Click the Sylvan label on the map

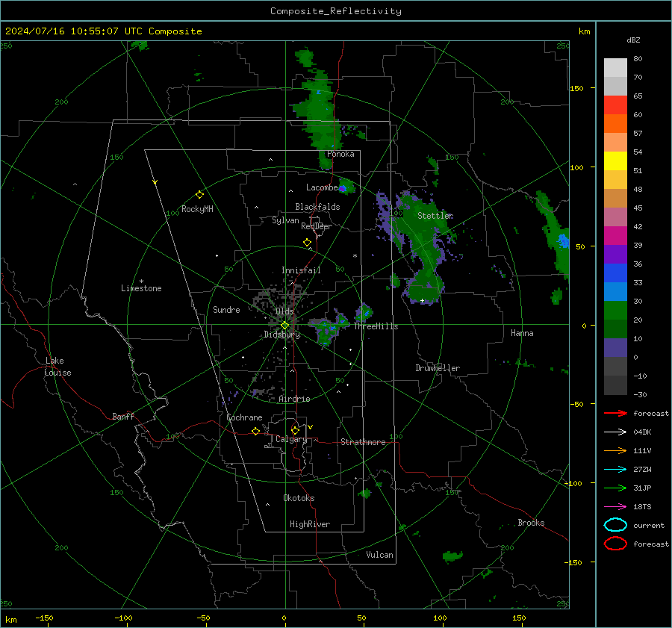click(285, 220)
